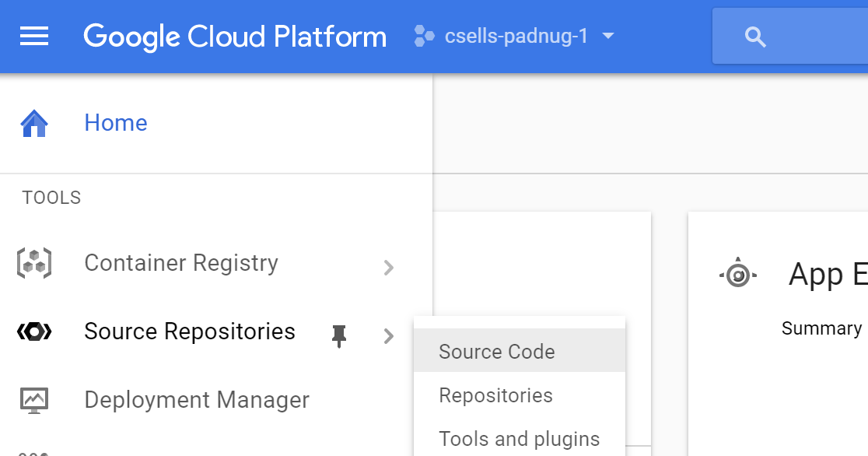Image resolution: width=868 pixels, height=456 pixels.
Task: Click the App Engine target icon
Action: [x=737, y=273]
